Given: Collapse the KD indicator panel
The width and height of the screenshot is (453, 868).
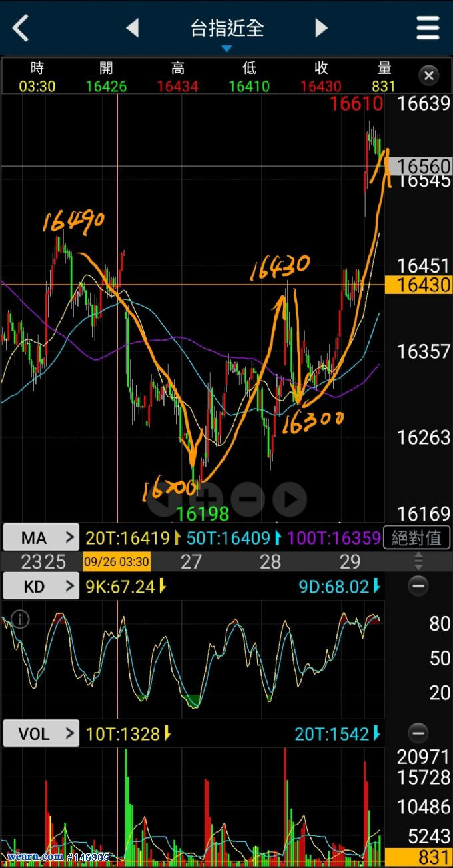Looking at the screenshot, I should (x=418, y=587).
